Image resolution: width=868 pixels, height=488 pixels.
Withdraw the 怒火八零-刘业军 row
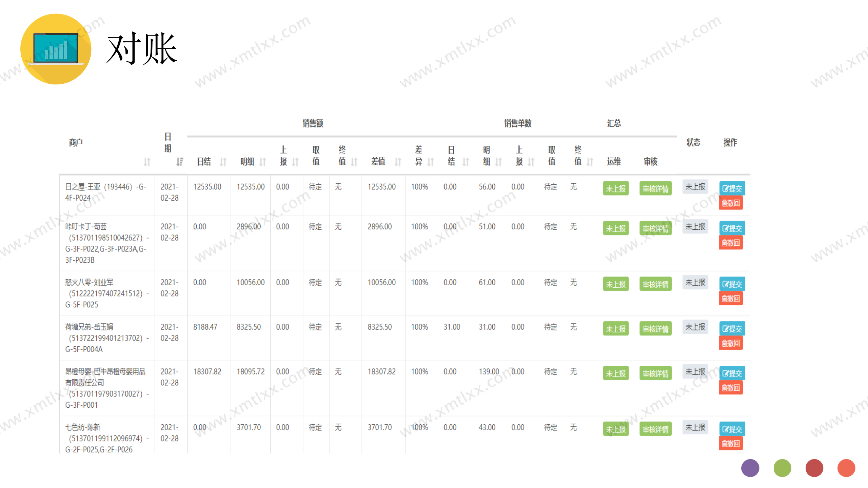[x=731, y=299]
